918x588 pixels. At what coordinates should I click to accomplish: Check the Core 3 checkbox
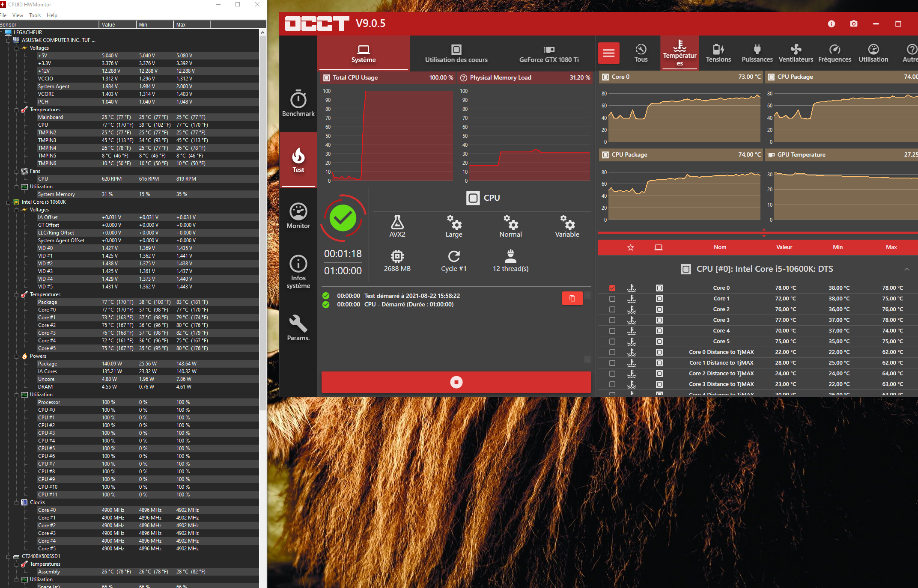pyautogui.click(x=612, y=320)
